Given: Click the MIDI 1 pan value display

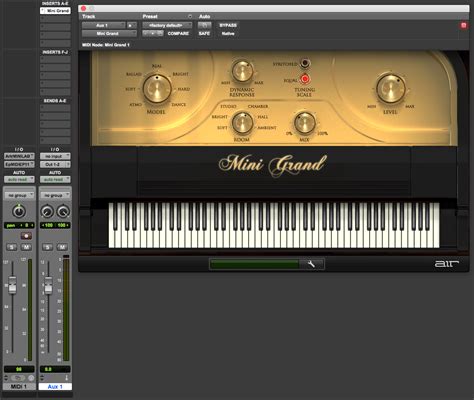Looking at the screenshot, I should coord(19,225).
